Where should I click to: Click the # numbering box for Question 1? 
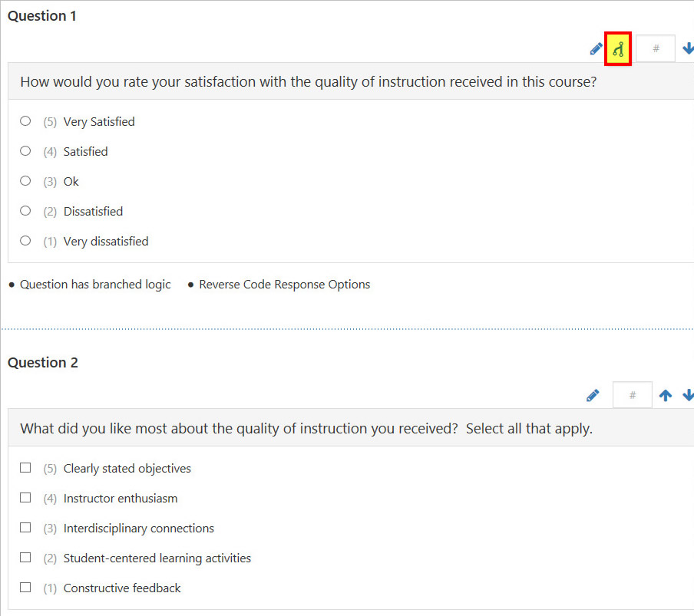(655, 48)
